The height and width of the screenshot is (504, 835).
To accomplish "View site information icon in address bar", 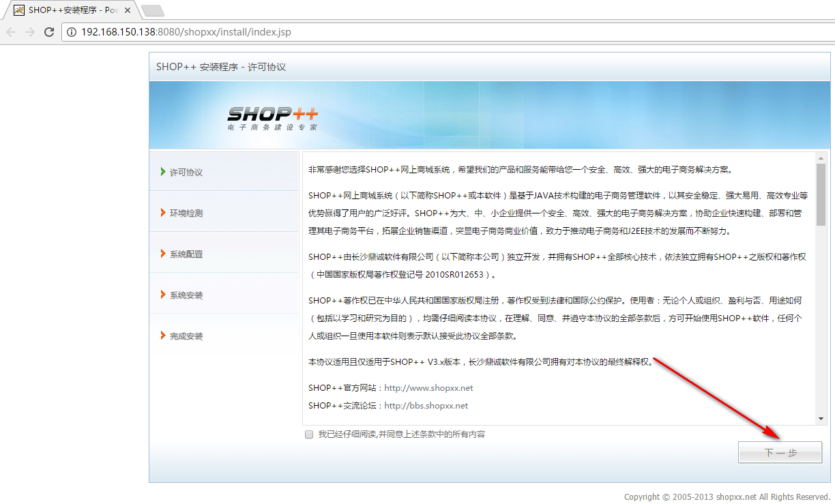I will pyautogui.click(x=72, y=32).
